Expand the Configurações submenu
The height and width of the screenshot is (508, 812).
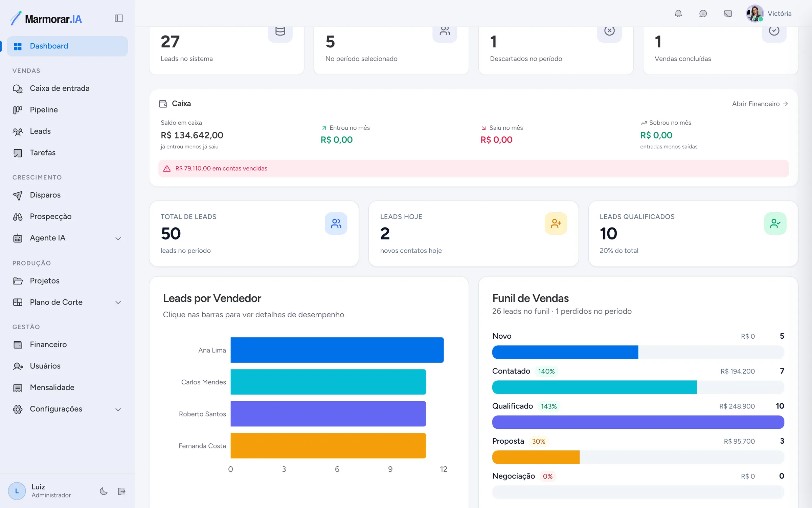(118, 409)
